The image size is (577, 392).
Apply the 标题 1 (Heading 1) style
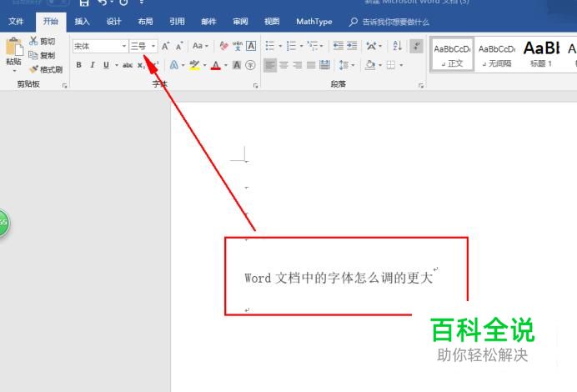coord(541,55)
